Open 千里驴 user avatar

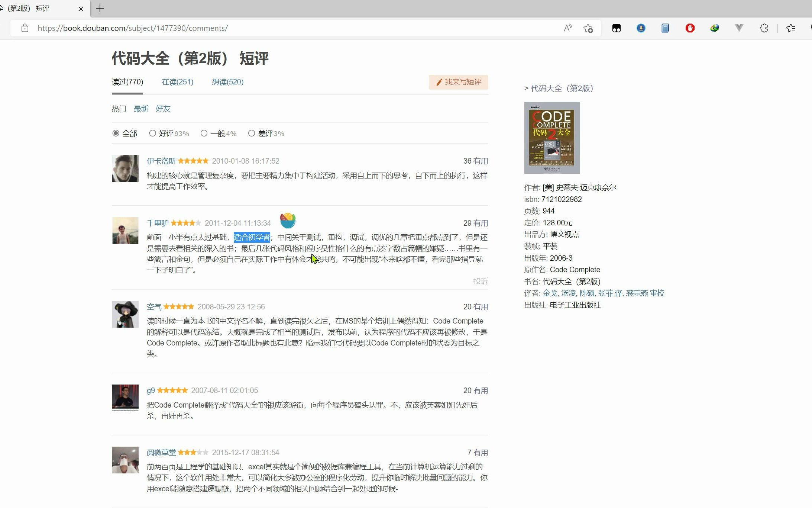pyautogui.click(x=125, y=231)
